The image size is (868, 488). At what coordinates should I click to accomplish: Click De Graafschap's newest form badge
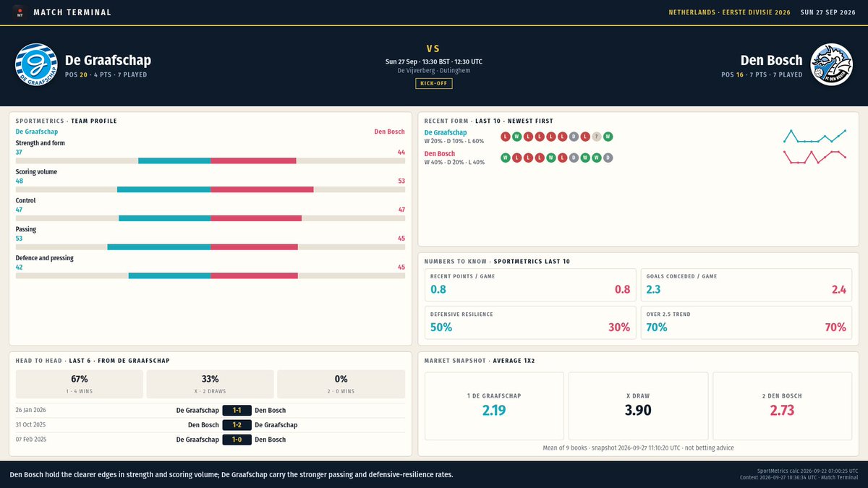504,137
